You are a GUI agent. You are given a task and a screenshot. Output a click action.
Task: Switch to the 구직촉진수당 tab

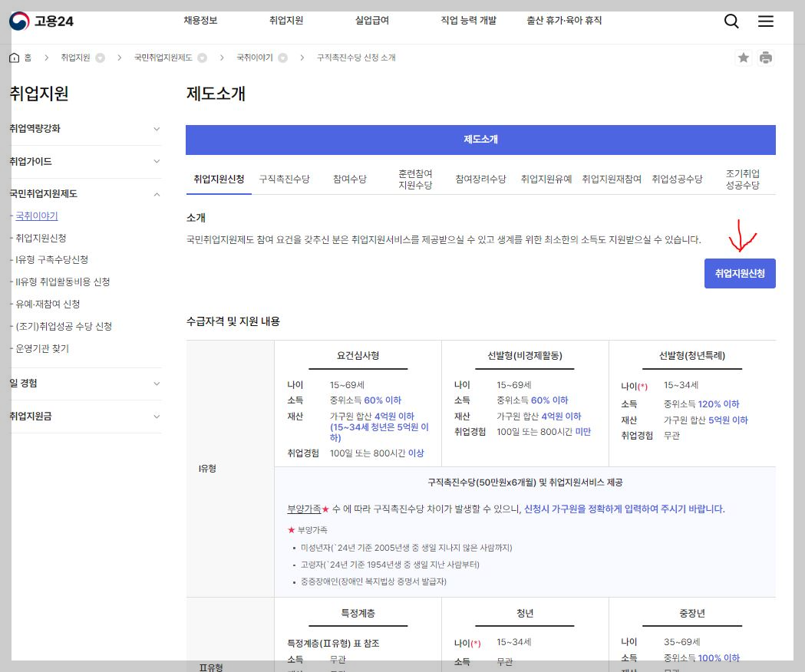(284, 180)
